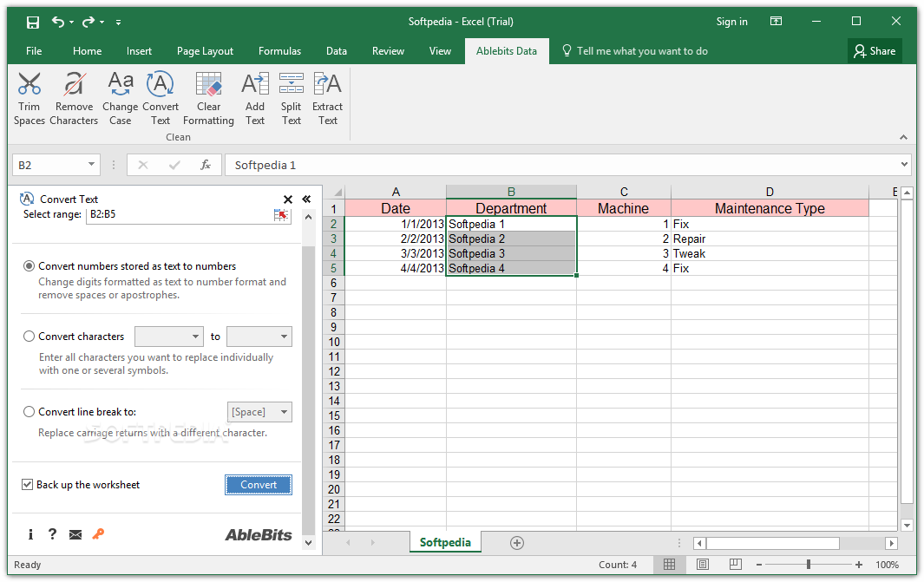Select the Softpedia sheet tab
The width and height of the screenshot is (924, 582).
[x=445, y=542]
